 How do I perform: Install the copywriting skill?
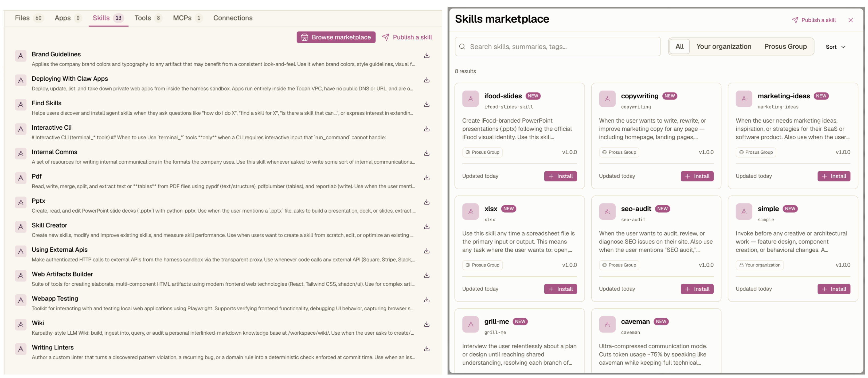point(697,176)
